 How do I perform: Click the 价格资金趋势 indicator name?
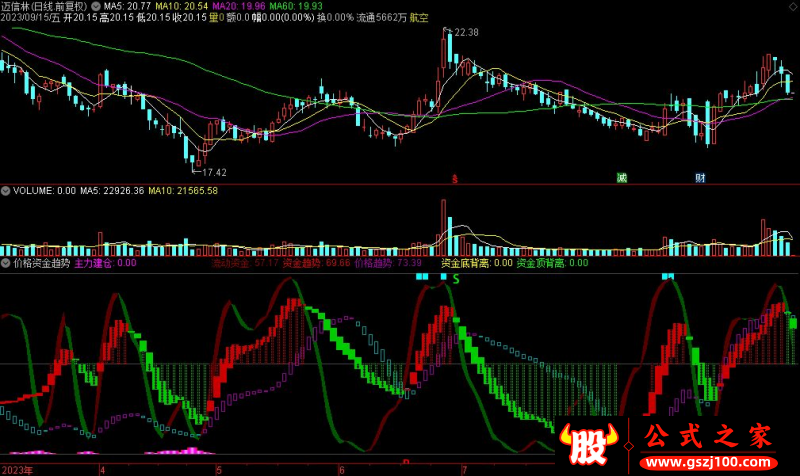[x=42, y=263]
